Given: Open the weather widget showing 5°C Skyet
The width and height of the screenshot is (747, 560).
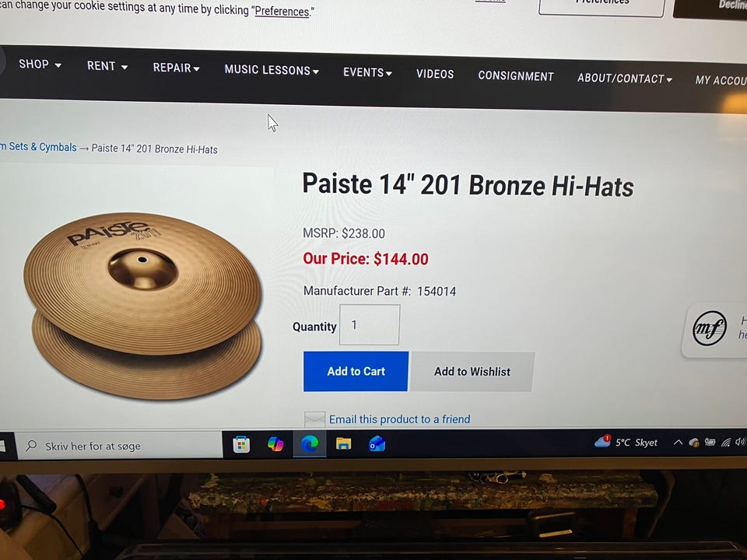Looking at the screenshot, I should point(626,443).
